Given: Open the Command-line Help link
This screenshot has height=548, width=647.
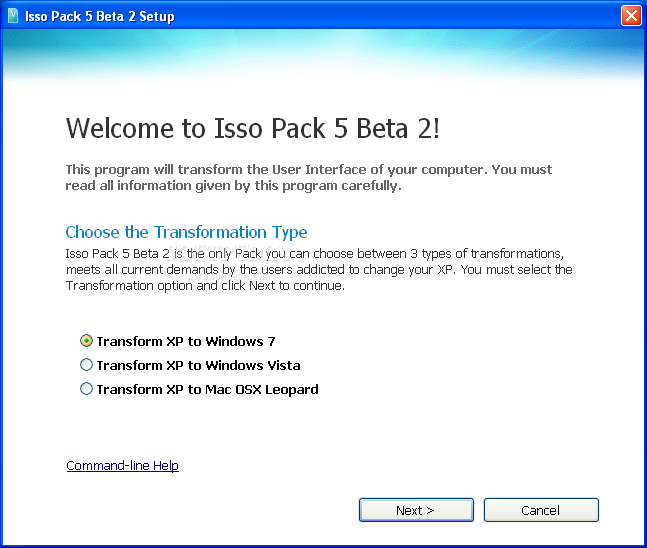Looking at the screenshot, I should click(x=122, y=466).
